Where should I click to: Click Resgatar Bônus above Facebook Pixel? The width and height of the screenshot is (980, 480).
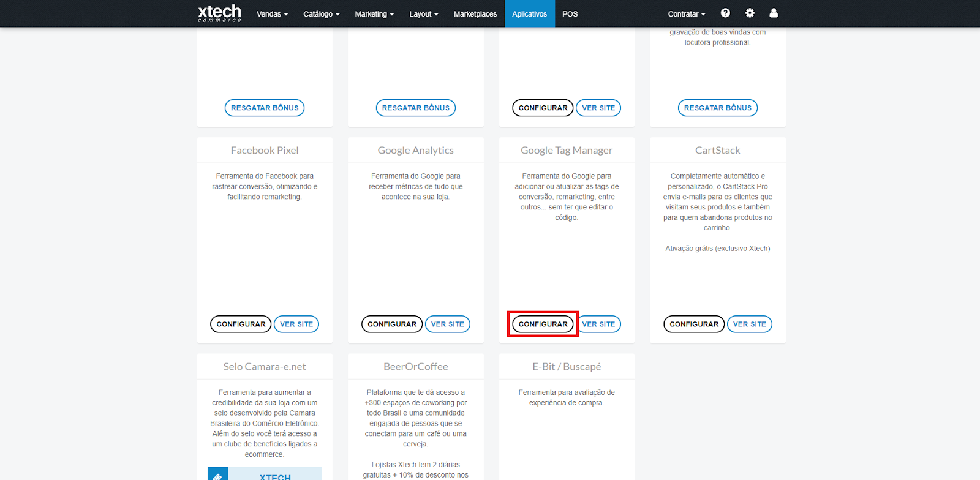click(265, 108)
